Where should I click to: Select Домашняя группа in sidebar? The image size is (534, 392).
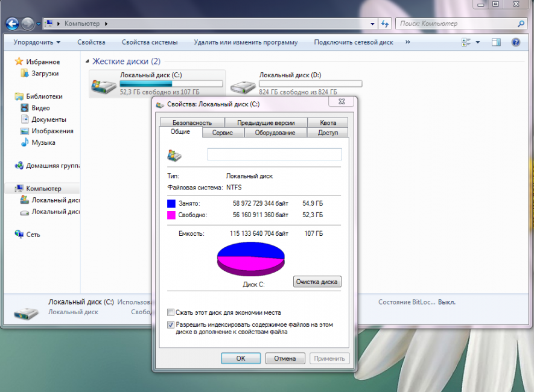coord(52,166)
